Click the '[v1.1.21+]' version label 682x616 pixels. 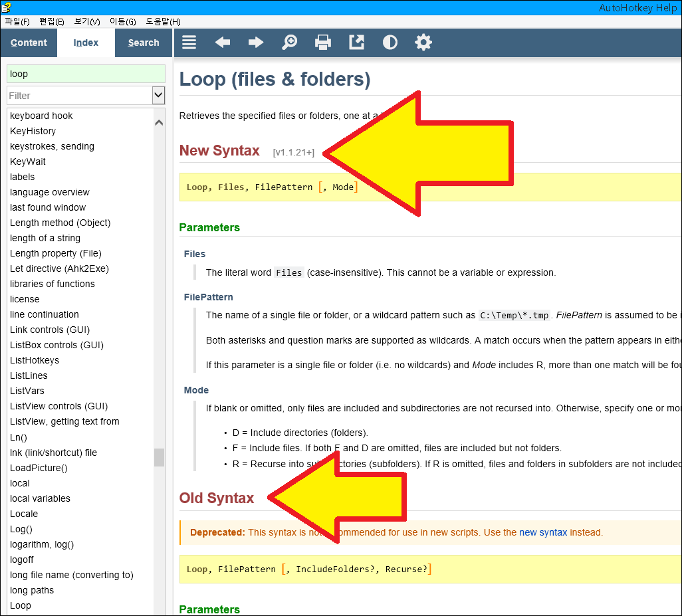294,153
